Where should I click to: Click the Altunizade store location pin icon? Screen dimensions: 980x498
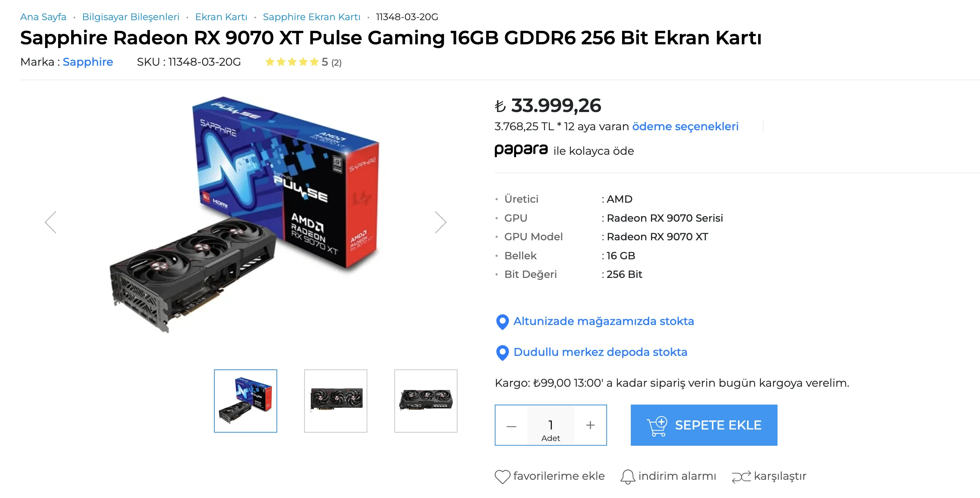pos(502,322)
